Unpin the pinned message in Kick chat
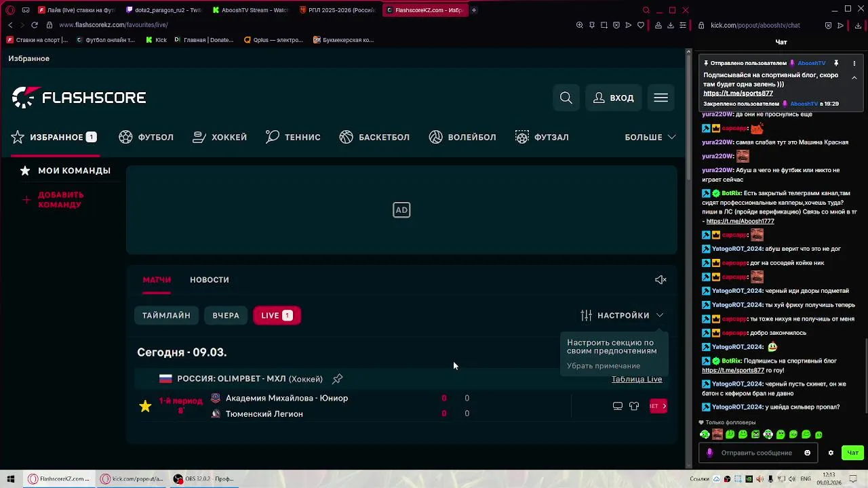This screenshot has width=868, height=488. coord(836,63)
